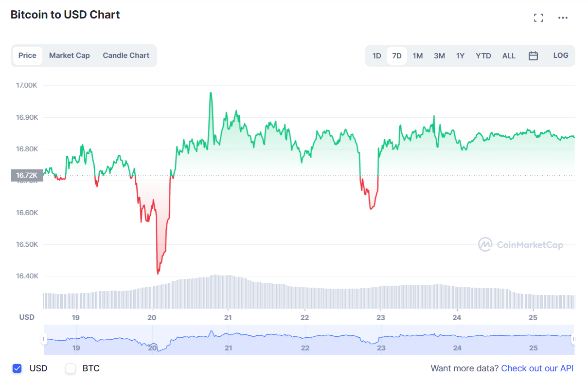Open the calendar date range picker
588x384 pixels.
533,55
